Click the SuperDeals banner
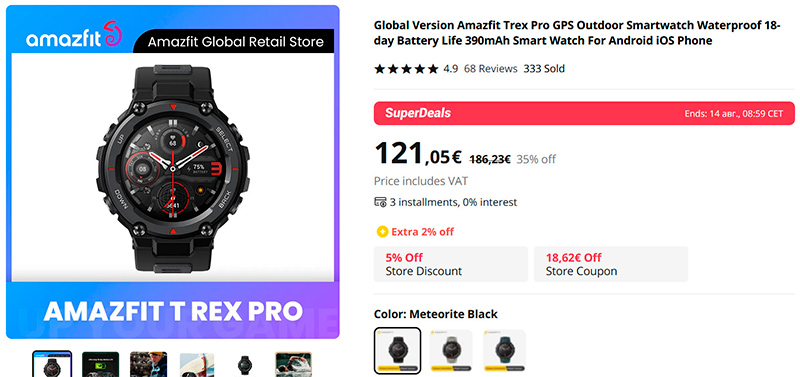Viewport: 800px width, 377px height. pos(584,113)
